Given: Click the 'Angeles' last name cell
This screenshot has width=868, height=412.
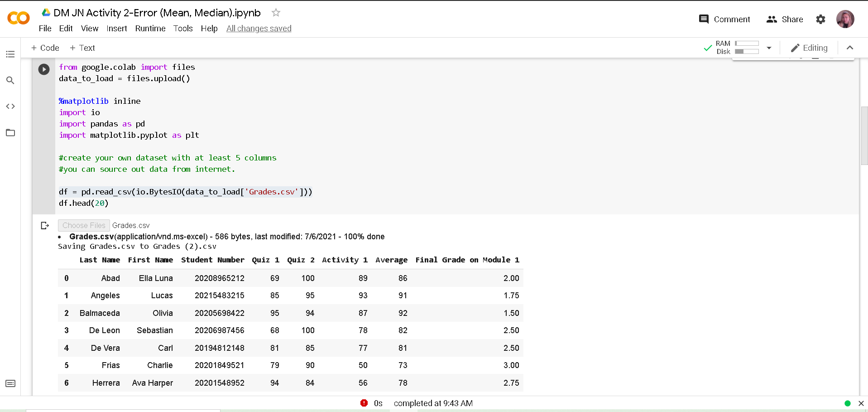Looking at the screenshot, I should (x=105, y=296).
